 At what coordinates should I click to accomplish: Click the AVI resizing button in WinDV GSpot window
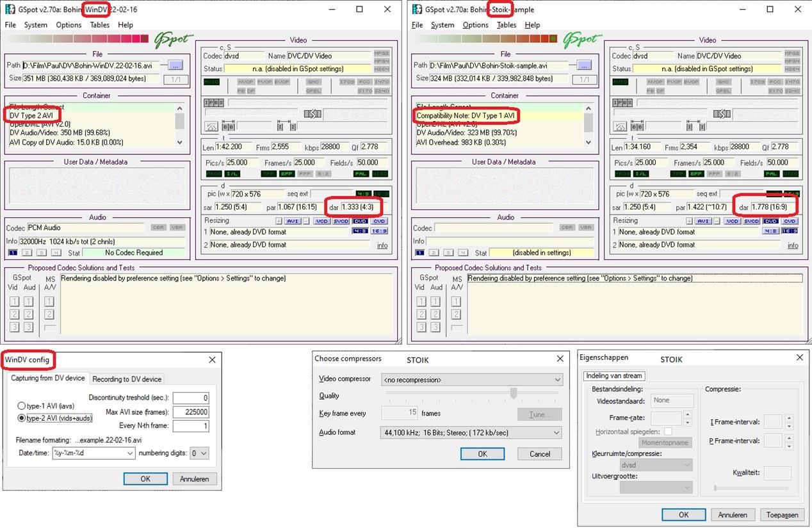[293, 221]
